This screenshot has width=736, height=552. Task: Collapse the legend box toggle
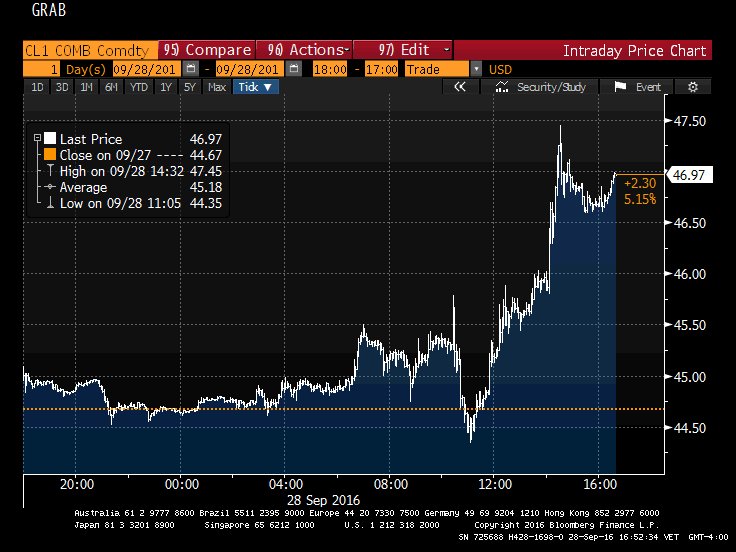click(x=37, y=139)
